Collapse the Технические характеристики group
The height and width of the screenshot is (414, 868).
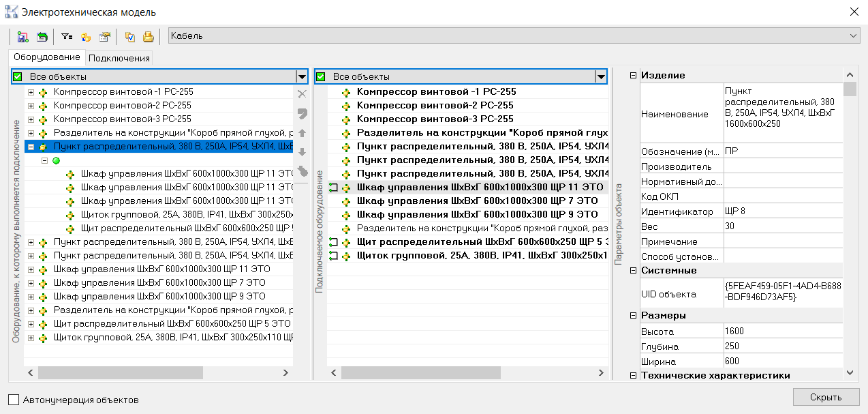(x=633, y=375)
